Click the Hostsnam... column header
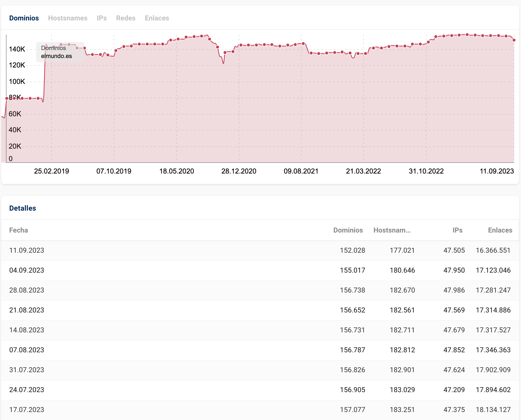This screenshot has height=420, width=521. 392,230
